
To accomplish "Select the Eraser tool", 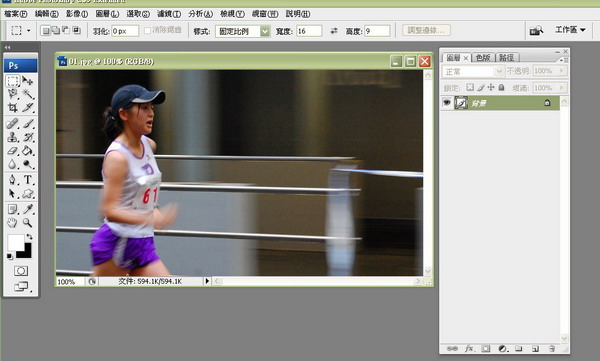I will 13,150.
